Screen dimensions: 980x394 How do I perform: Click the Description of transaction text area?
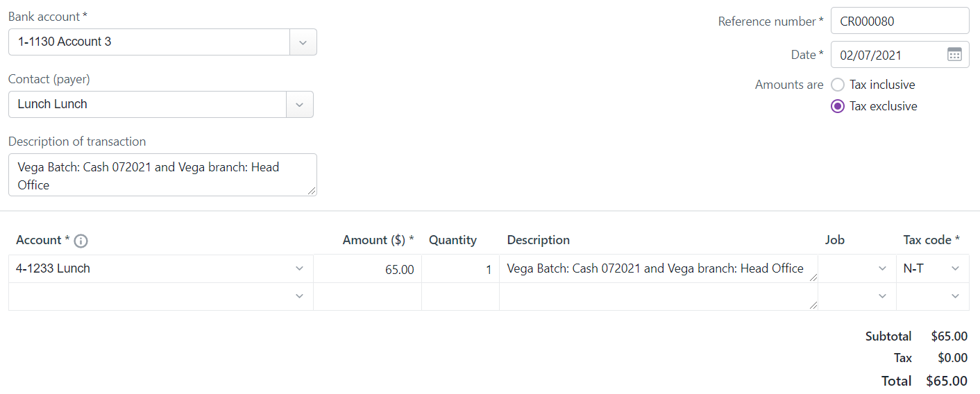[x=162, y=175]
